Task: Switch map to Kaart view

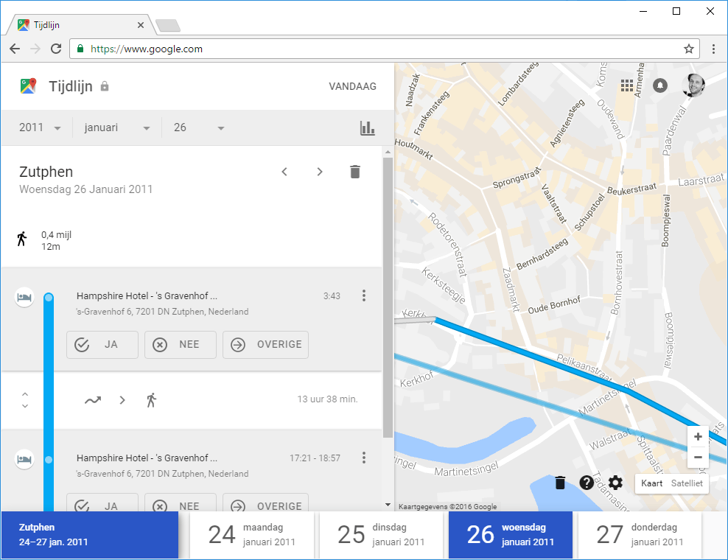Action: pyautogui.click(x=652, y=483)
